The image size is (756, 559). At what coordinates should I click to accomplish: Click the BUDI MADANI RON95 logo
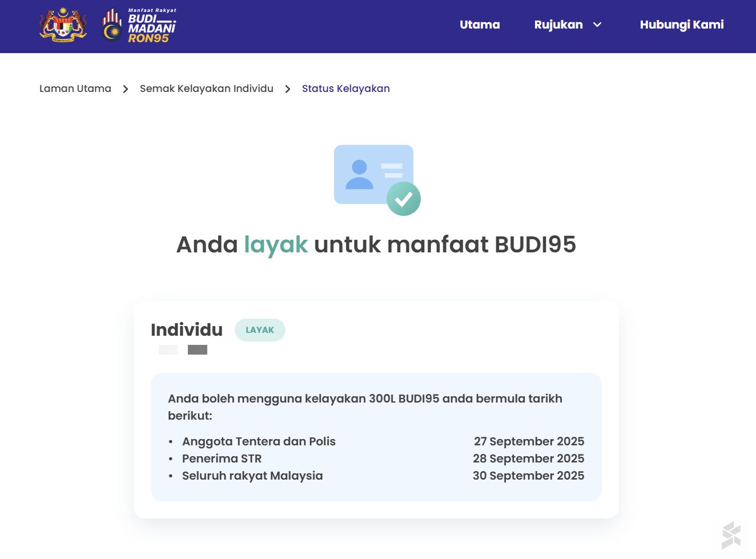coord(140,26)
